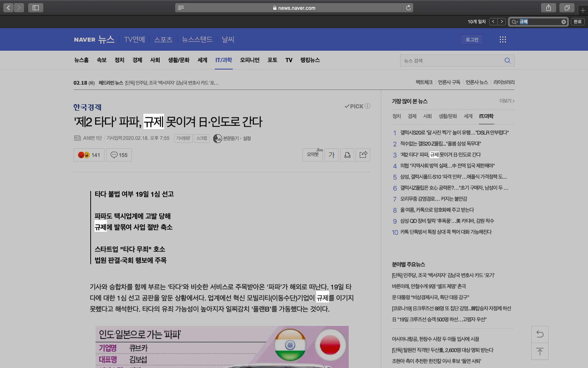Image resolution: width=588 pixels, height=368 pixels.
Task: Open the 설정 link beside 본문듣기
Action: point(247,138)
